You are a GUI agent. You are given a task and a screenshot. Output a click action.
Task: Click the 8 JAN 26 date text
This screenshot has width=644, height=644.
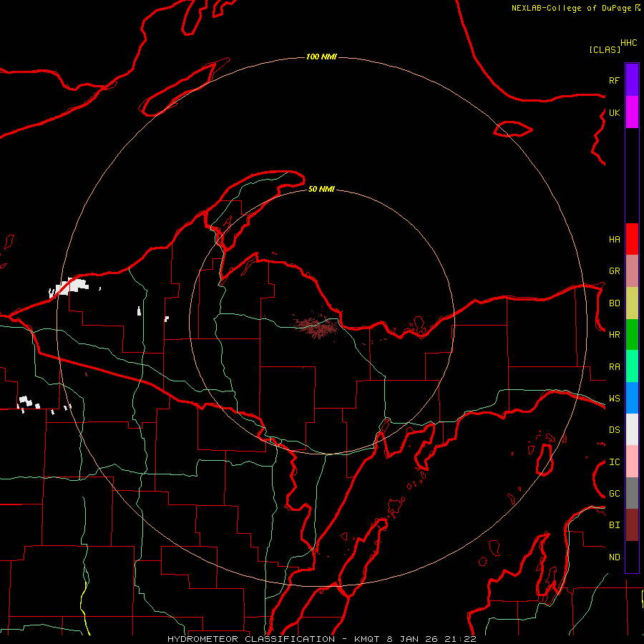(x=413, y=639)
